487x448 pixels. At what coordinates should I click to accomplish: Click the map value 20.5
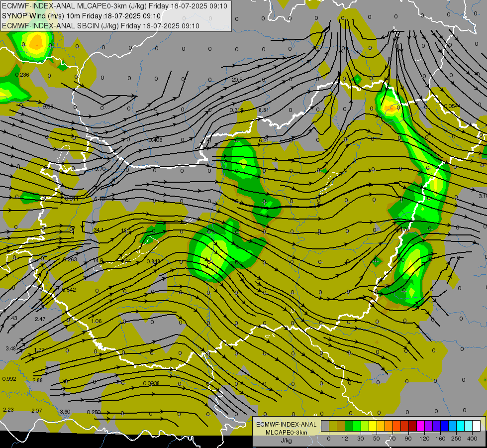click(x=237, y=80)
